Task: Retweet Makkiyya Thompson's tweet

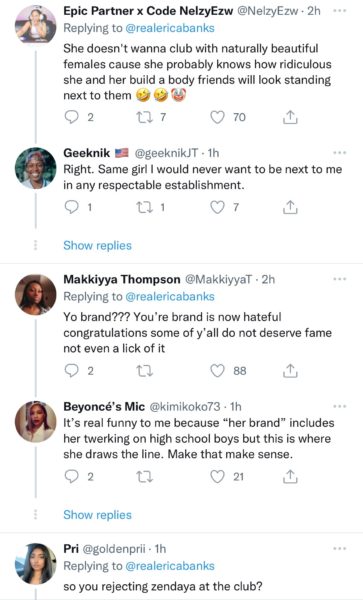Action: click(145, 371)
